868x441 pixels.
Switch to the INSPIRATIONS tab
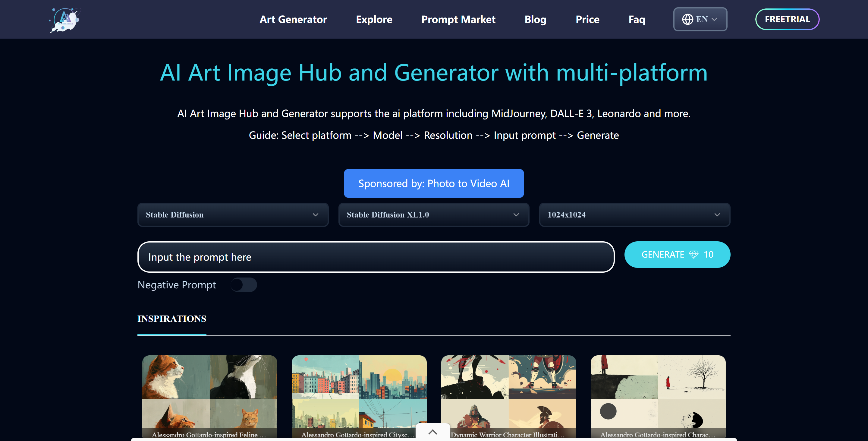click(171, 319)
